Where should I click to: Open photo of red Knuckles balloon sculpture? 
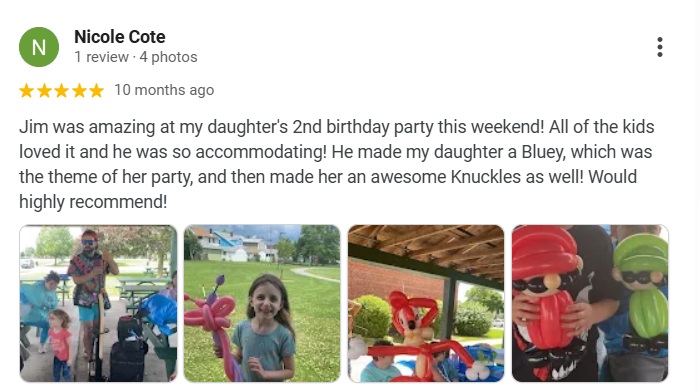(x=426, y=304)
